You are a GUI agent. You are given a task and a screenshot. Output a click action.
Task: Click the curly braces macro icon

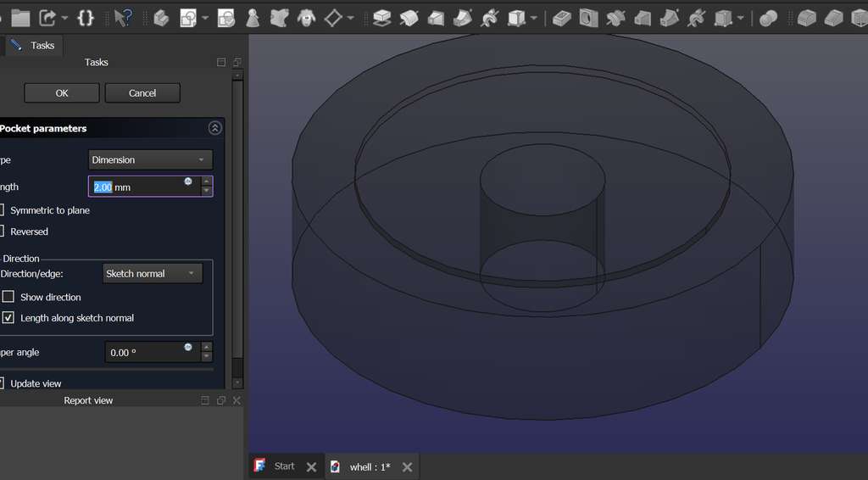pos(86,18)
